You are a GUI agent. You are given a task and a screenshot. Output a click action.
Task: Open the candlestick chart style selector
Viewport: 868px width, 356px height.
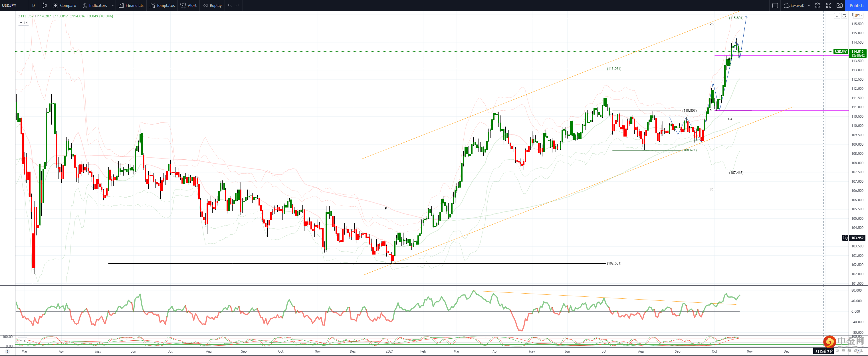pos(45,5)
